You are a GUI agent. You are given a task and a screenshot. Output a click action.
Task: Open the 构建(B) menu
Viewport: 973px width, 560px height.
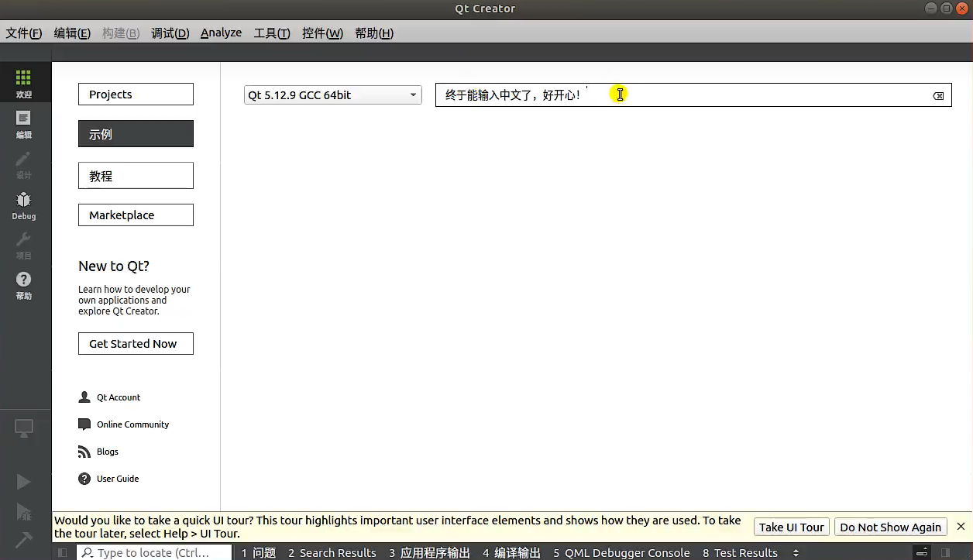pos(121,33)
